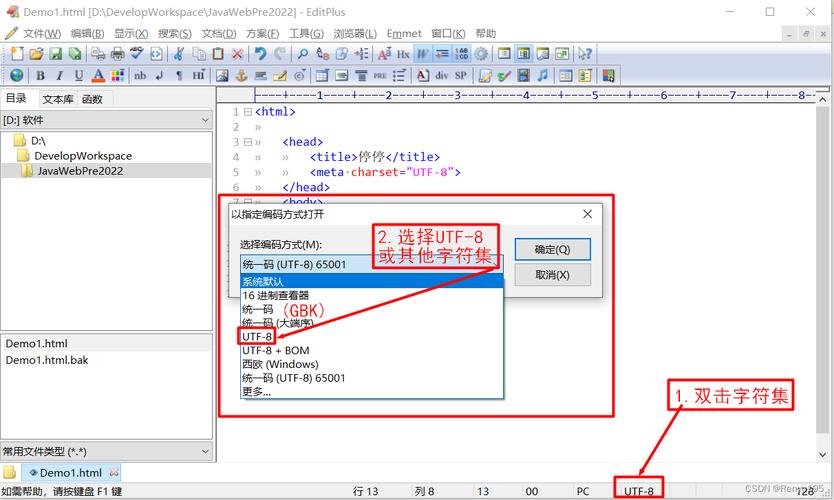Viewport: 834px width, 500px height.
Task: Select Demo1.html.bak in the file list
Action: coord(47,360)
